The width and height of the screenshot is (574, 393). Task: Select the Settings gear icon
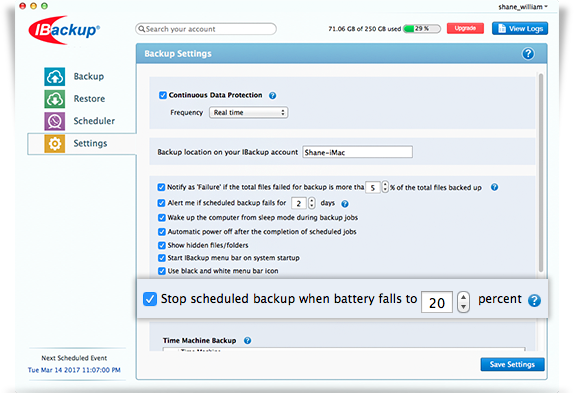click(x=55, y=143)
